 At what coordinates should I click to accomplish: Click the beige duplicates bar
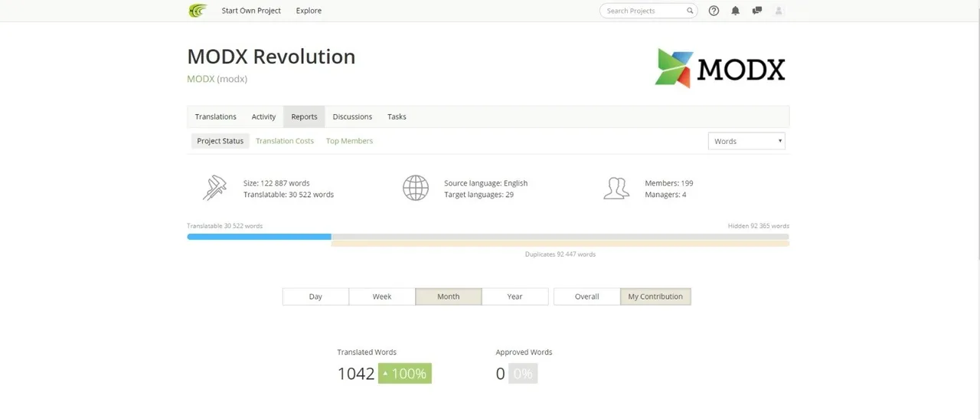pos(560,244)
